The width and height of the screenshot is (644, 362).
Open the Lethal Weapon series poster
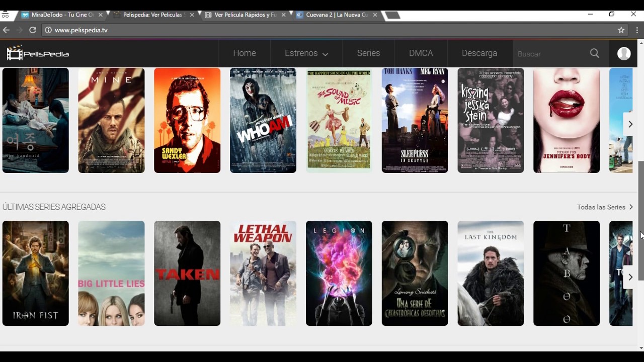pyautogui.click(x=263, y=273)
